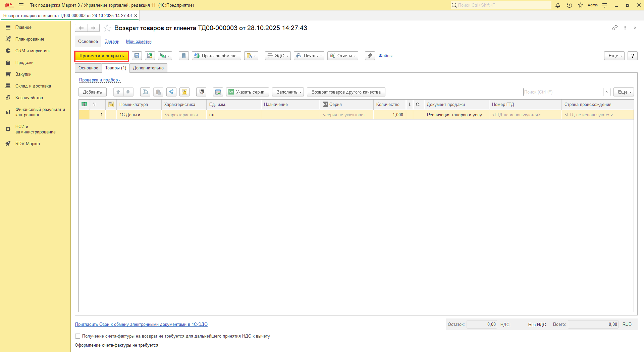Open the service settings menu icon near Admin
Viewport: 644px width, 352px height.
605,5
